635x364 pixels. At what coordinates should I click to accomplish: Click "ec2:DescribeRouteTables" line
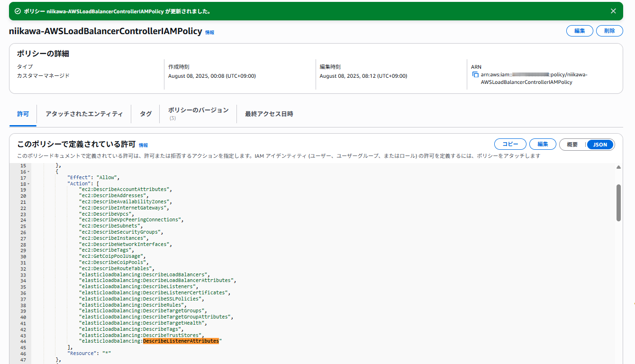coord(117,269)
